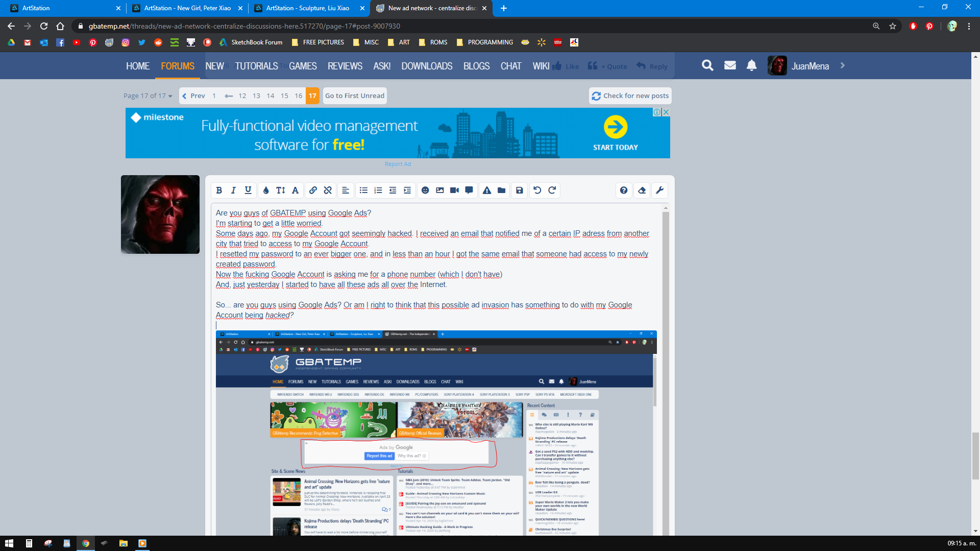Viewport: 980px width, 551px height.
Task: Open the text alignment options
Action: pos(346,190)
